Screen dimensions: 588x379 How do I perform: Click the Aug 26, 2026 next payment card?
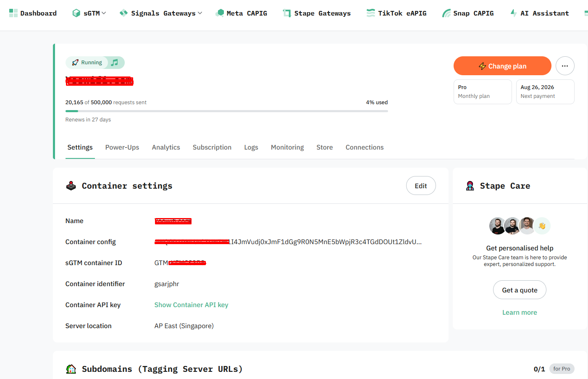545,92
